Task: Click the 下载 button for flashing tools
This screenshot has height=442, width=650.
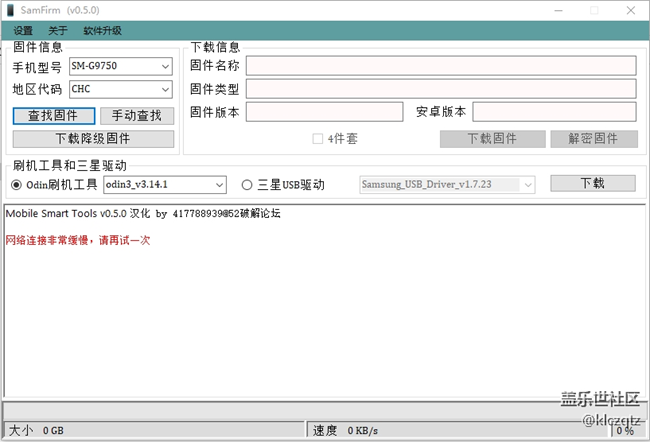Action: click(x=592, y=184)
